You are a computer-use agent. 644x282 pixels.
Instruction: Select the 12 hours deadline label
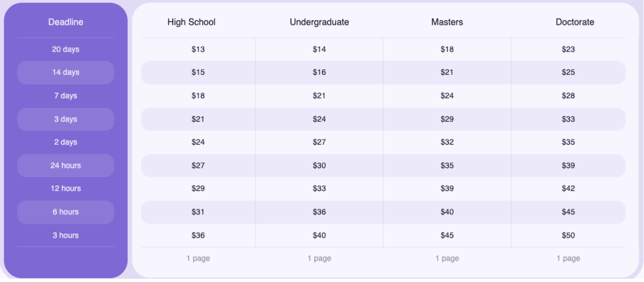66,189
